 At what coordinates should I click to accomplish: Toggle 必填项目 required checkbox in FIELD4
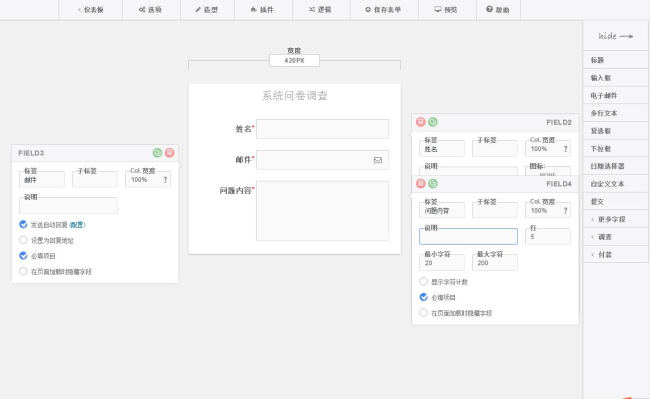click(423, 297)
